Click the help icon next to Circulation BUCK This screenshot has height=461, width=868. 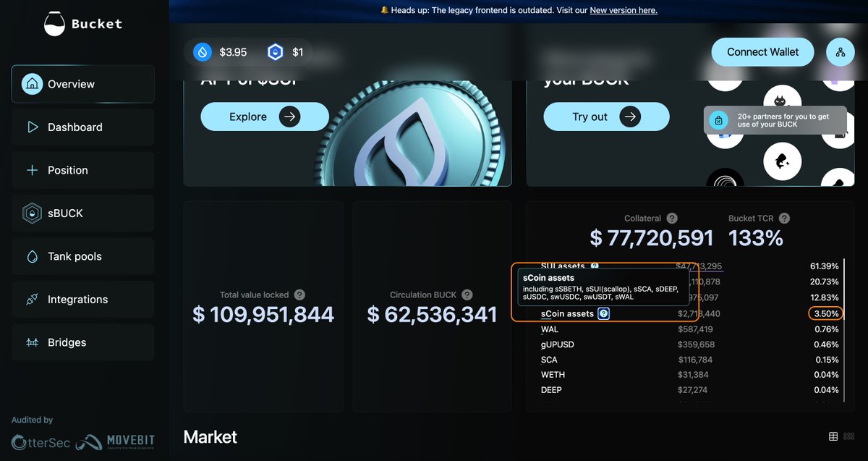467,295
